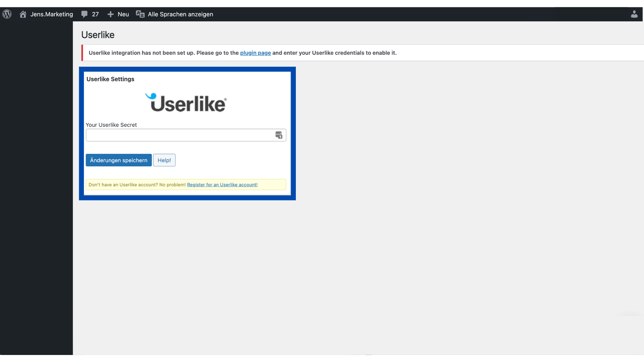Open the user account dropdown top right
The image size is (644, 362).
click(x=634, y=14)
